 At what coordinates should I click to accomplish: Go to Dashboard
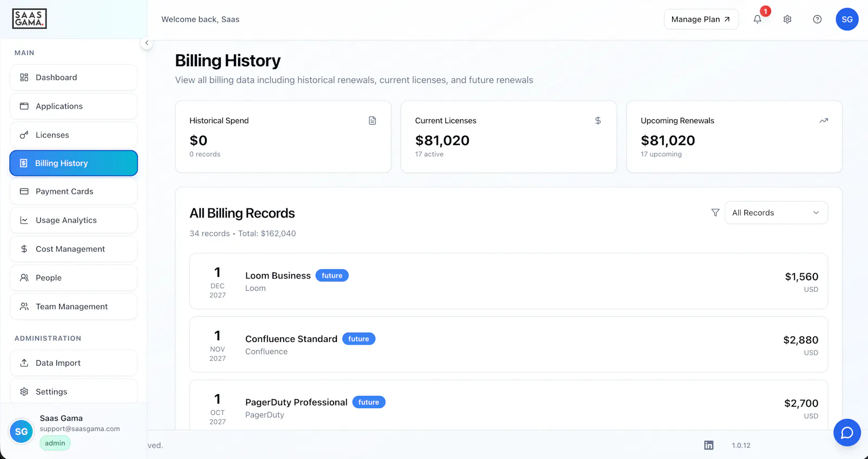tap(74, 78)
